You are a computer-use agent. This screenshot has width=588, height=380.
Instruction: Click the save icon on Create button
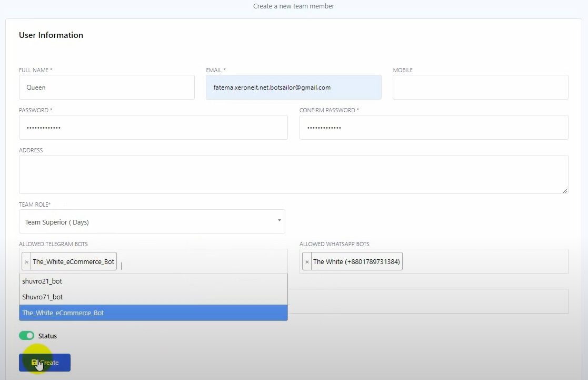point(34,363)
